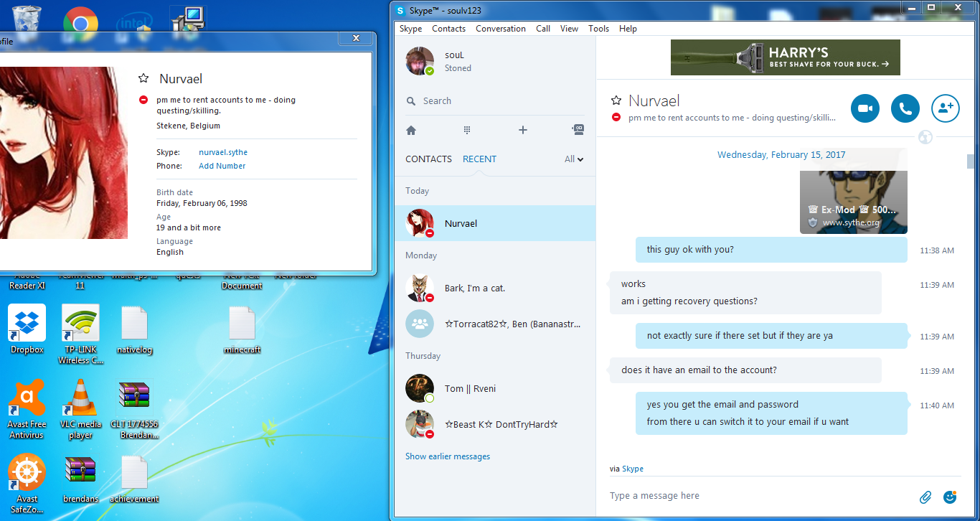Select the brendans archive on the desktop
Image resolution: width=980 pixels, height=521 pixels.
[80, 479]
